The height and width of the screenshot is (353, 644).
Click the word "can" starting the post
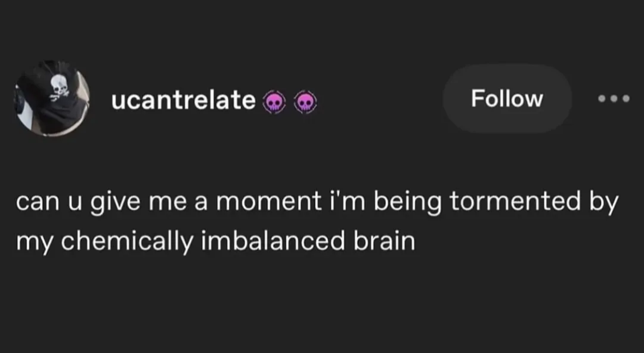(35, 203)
